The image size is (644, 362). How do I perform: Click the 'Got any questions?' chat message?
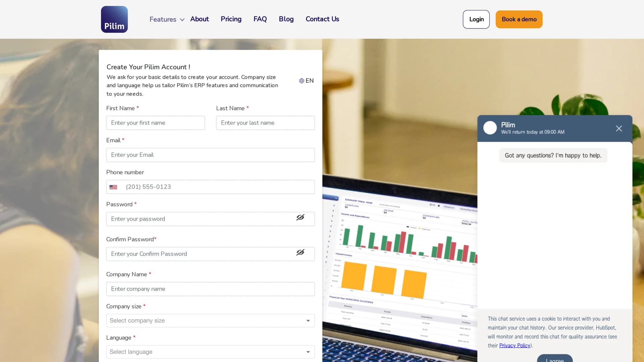[553, 156]
